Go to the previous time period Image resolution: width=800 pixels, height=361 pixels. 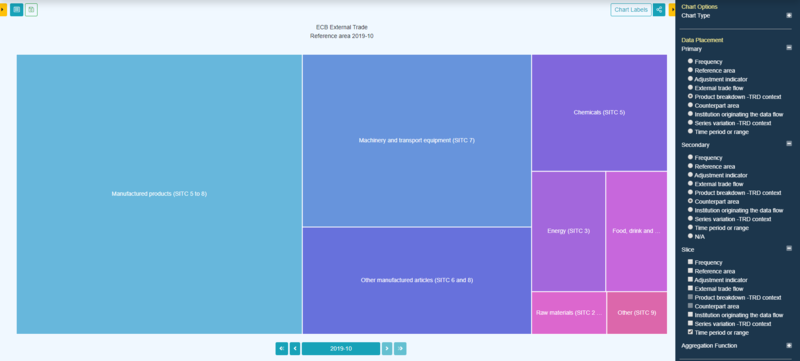tap(295, 349)
